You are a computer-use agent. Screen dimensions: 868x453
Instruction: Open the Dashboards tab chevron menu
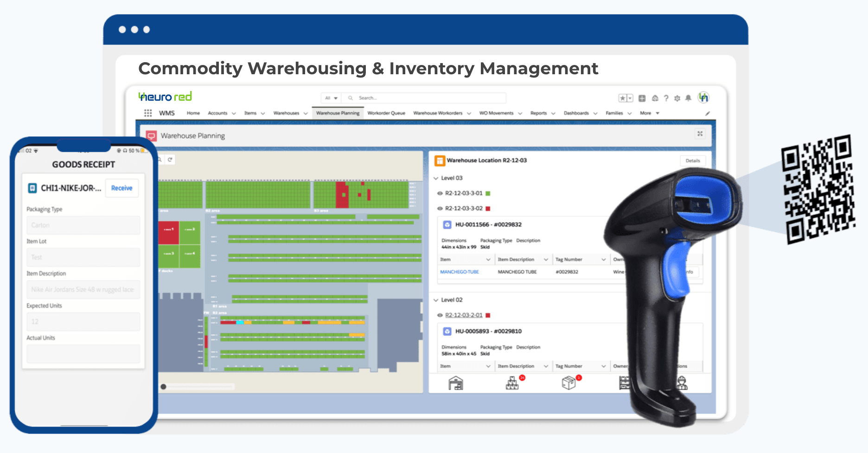595,113
